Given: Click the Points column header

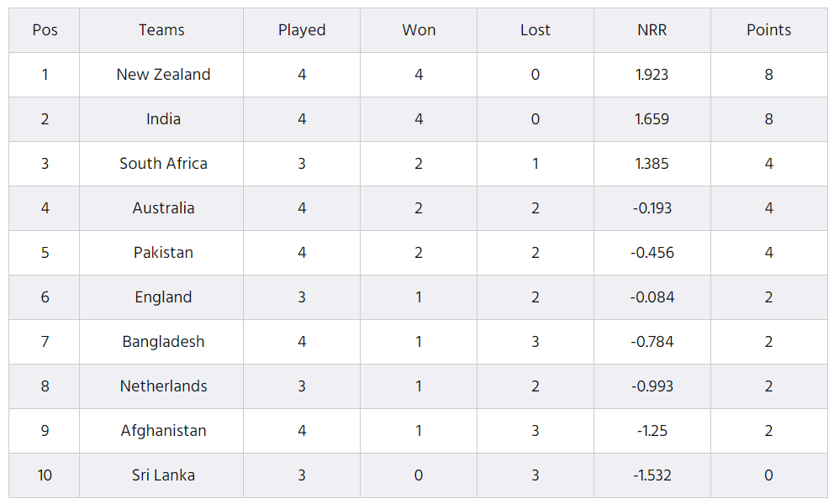Looking at the screenshot, I should pyautogui.click(x=768, y=29).
